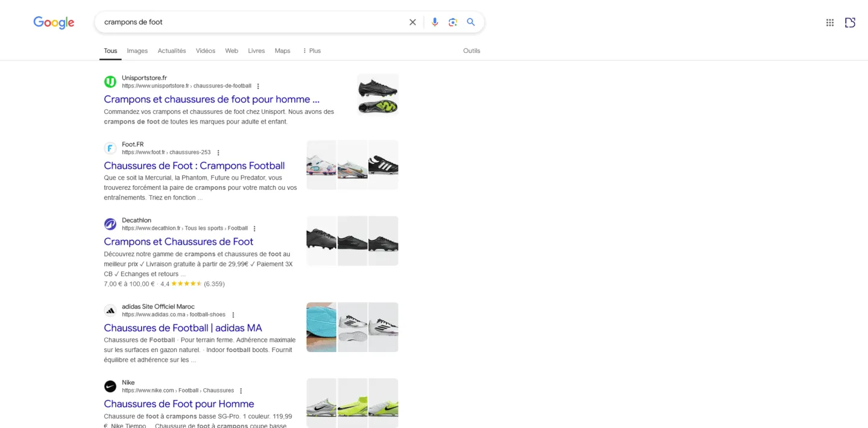868x428 pixels.
Task: Open the Nike result's three-dot options
Action: pyautogui.click(x=241, y=391)
